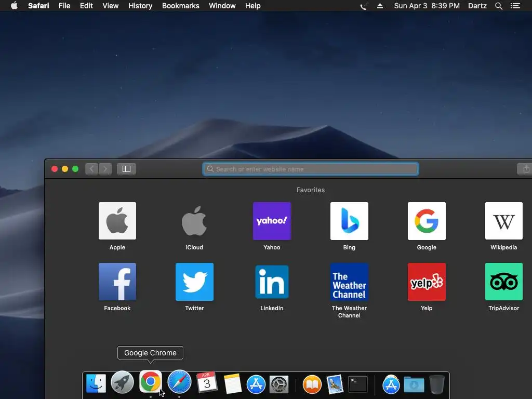The image size is (532, 399).
Task: Launch Google Chrome from the Dock
Action: (150, 382)
